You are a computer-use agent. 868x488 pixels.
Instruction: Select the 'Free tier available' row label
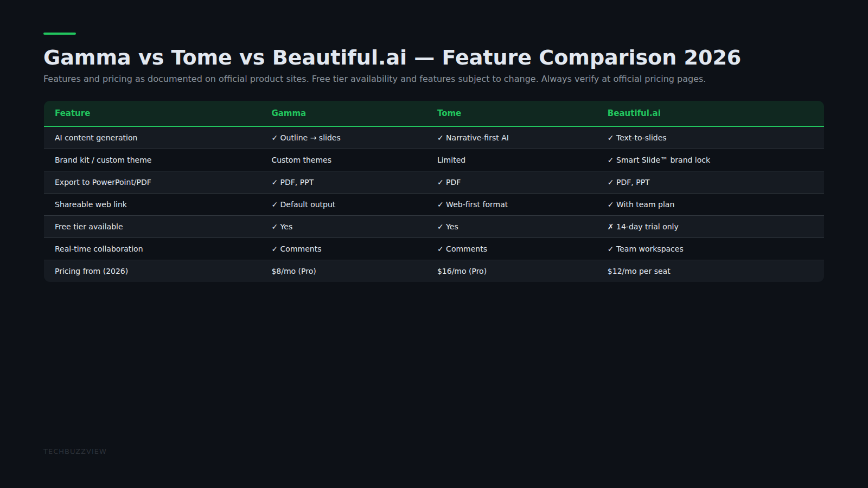(x=89, y=227)
